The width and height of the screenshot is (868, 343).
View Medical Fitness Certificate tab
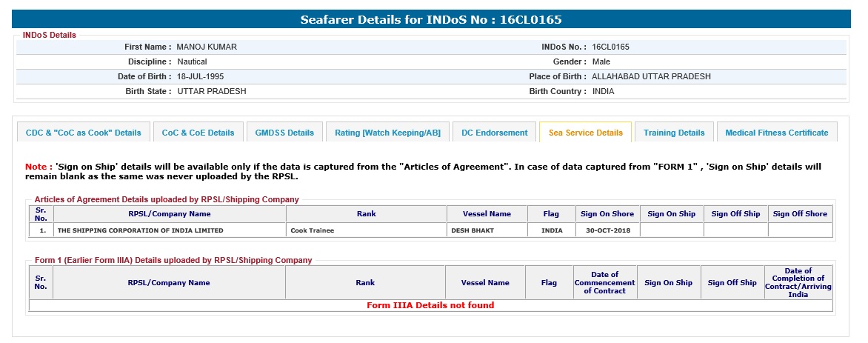pos(776,133)
